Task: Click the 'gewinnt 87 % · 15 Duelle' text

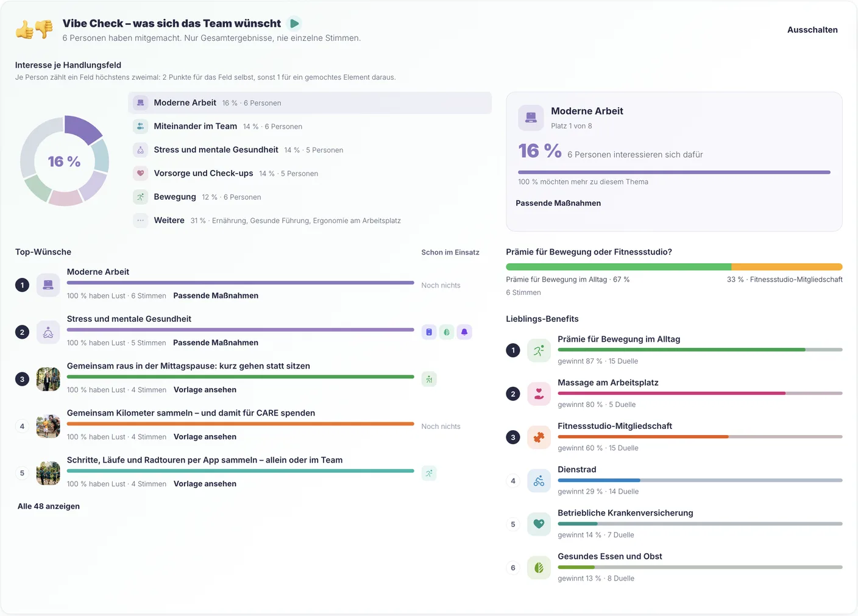Action: (598, 361)
